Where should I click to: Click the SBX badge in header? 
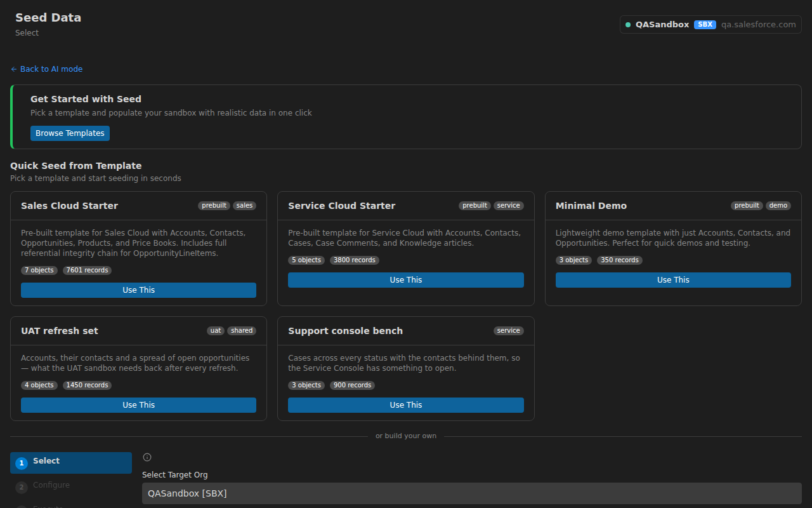[705, 25]
